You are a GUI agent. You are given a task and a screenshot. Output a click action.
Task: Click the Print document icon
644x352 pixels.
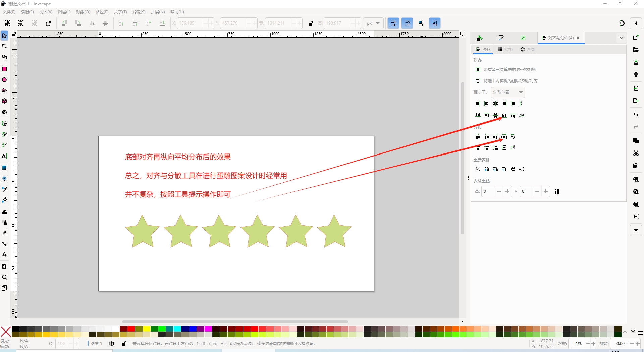[x=636, y=75]
